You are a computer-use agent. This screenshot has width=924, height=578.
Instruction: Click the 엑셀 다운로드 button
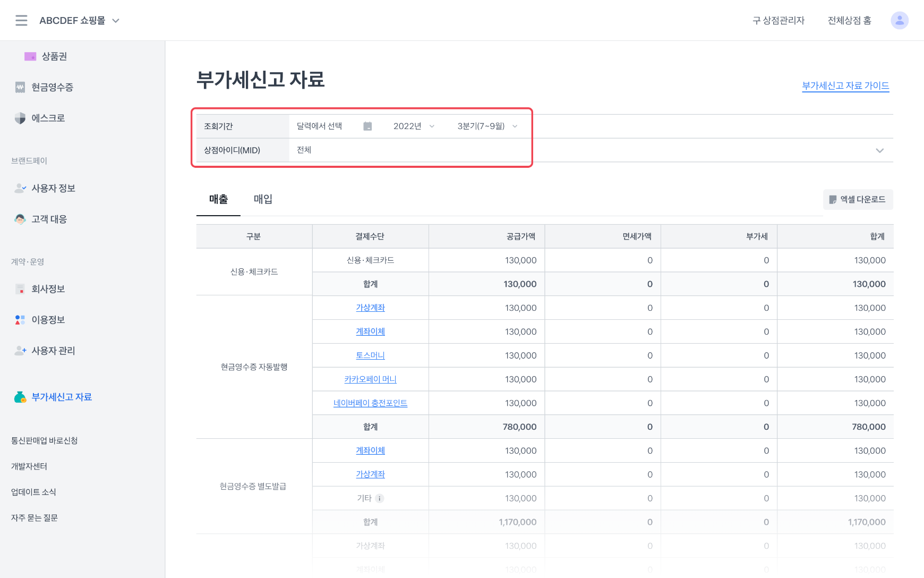(858, 199)
